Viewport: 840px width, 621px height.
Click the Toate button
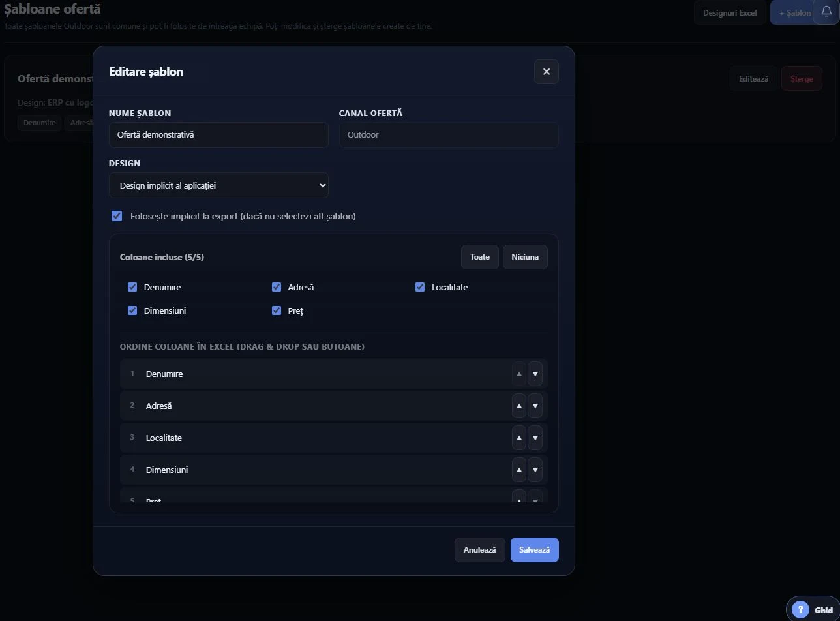480,257
